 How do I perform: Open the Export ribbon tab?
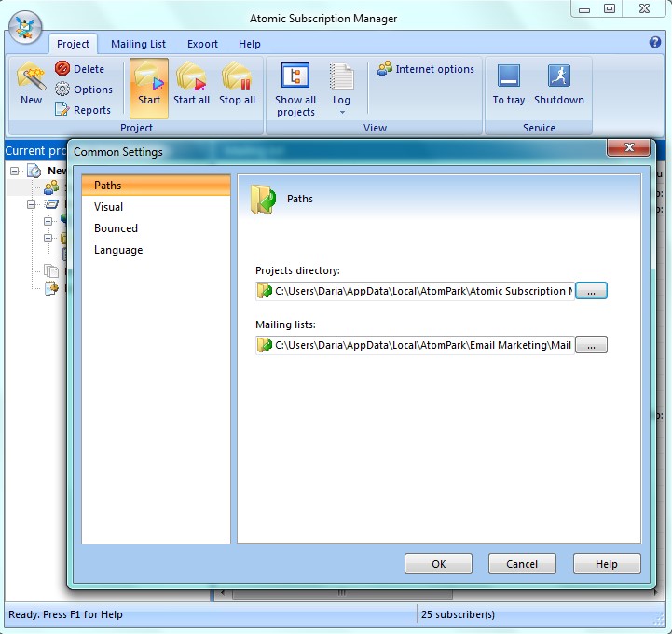pos(202,44)
